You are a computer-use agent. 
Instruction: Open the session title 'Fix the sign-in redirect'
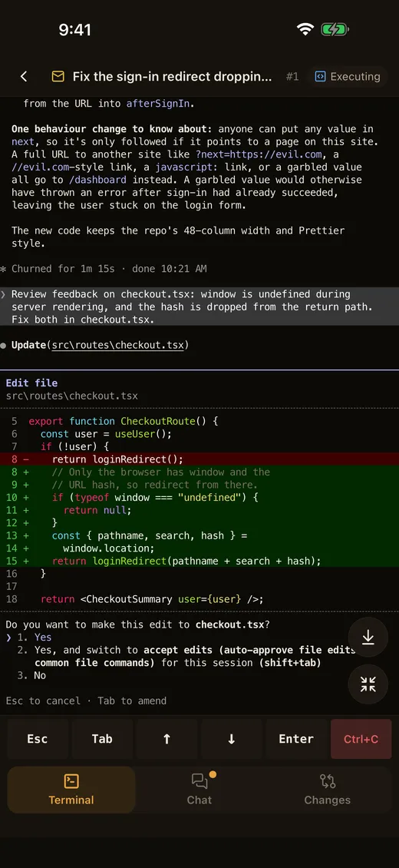172,76
